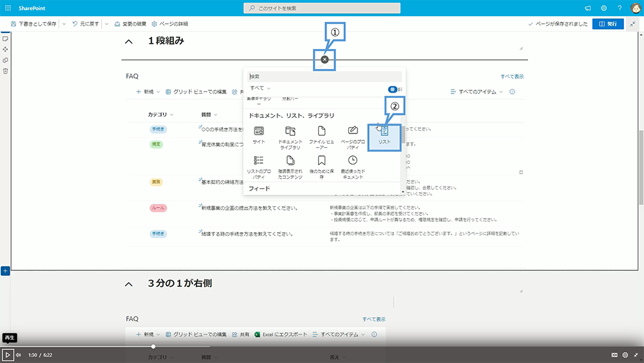Click the duplicate section icon in left rail
The image size is (644, 363).
[5, 60]
